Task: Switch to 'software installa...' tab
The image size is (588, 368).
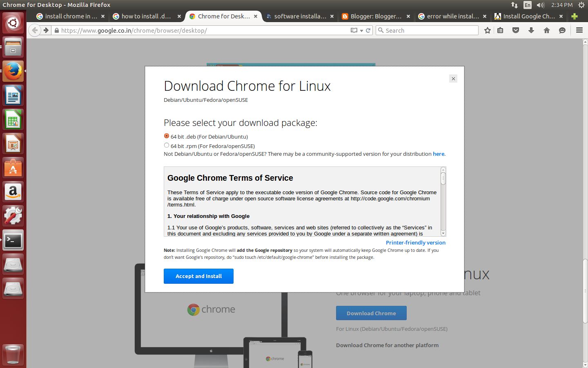Action: [x=300, y=16]
